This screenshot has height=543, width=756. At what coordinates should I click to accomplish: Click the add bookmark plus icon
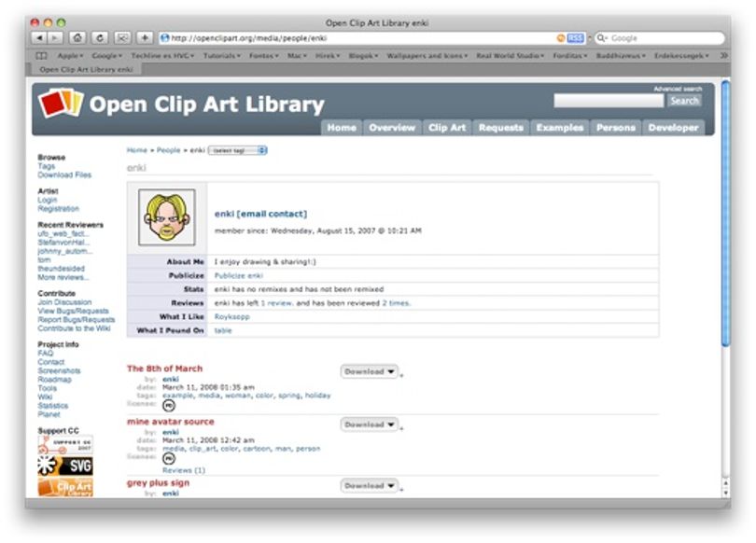pyautogui.click(x=145, y=37)
